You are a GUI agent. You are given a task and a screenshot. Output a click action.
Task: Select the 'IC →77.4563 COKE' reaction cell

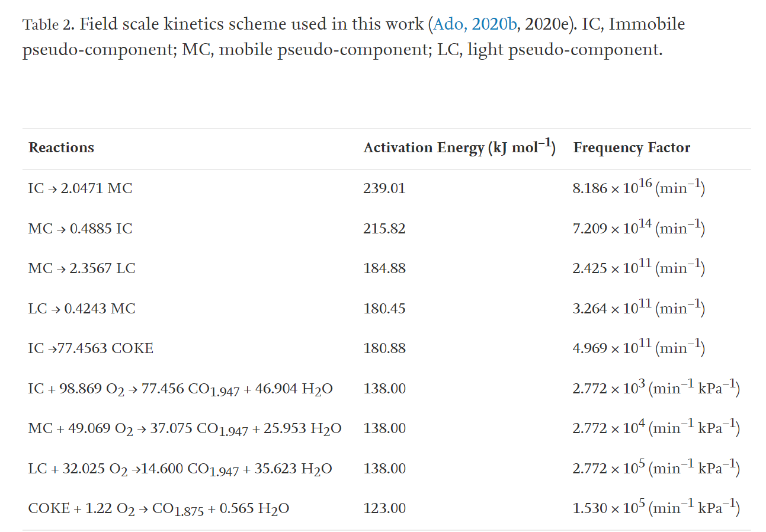[91, 348]
